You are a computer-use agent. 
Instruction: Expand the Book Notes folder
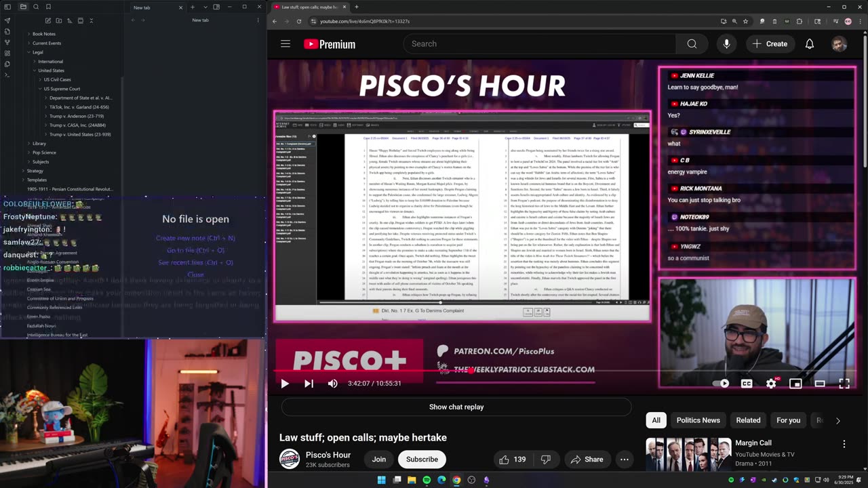tap(44, 34)
